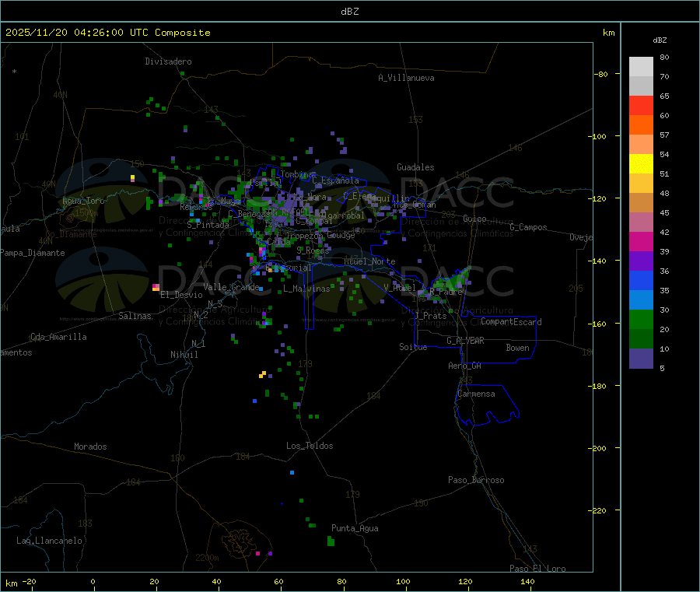Click the A_Villanueva map label
This screenshot has height=592, width=700.
click(x=406, y=78)
